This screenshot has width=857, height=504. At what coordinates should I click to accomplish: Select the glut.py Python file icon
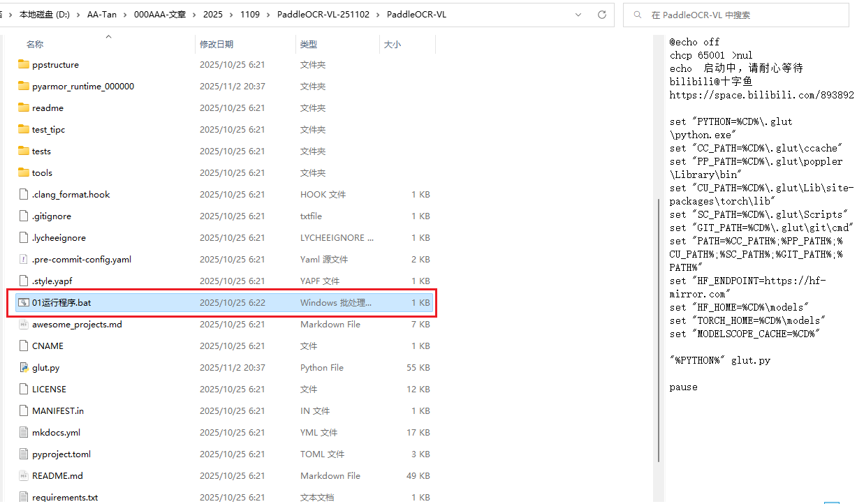(24, 368)
